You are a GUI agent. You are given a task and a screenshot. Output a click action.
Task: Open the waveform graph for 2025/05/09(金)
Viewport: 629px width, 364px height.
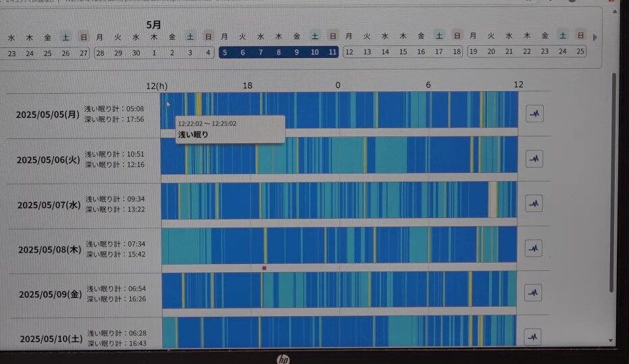[x=534, y=292]
